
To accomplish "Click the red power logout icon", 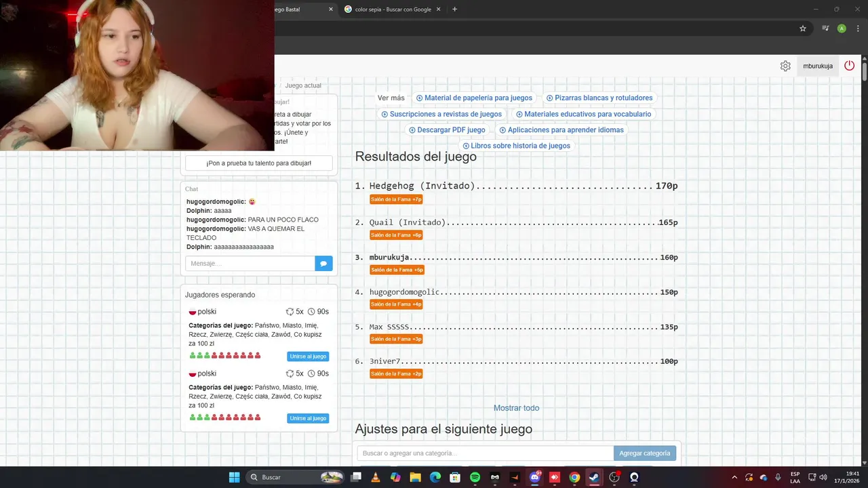I will 849,66.
